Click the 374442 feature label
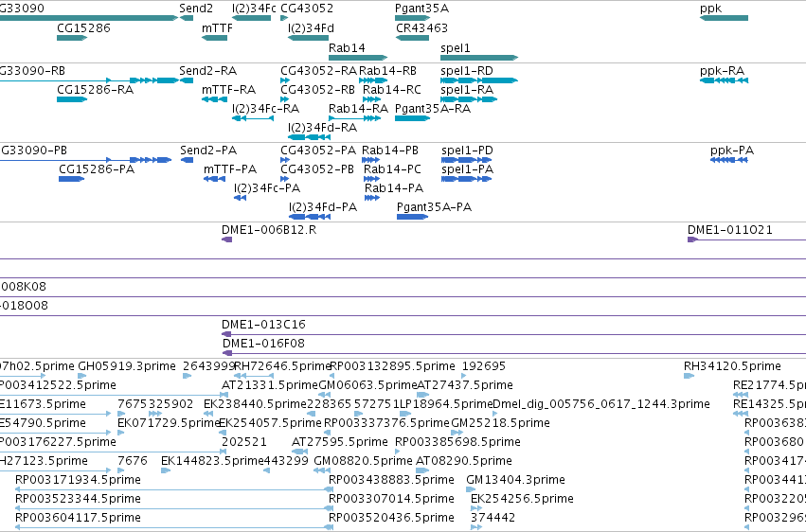 tap(493, 517)
